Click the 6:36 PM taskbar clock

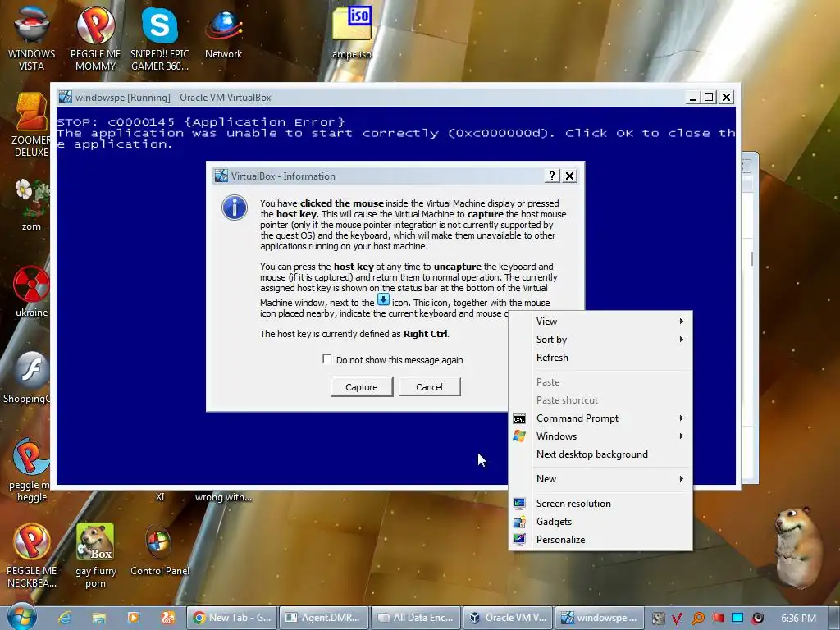798,619
